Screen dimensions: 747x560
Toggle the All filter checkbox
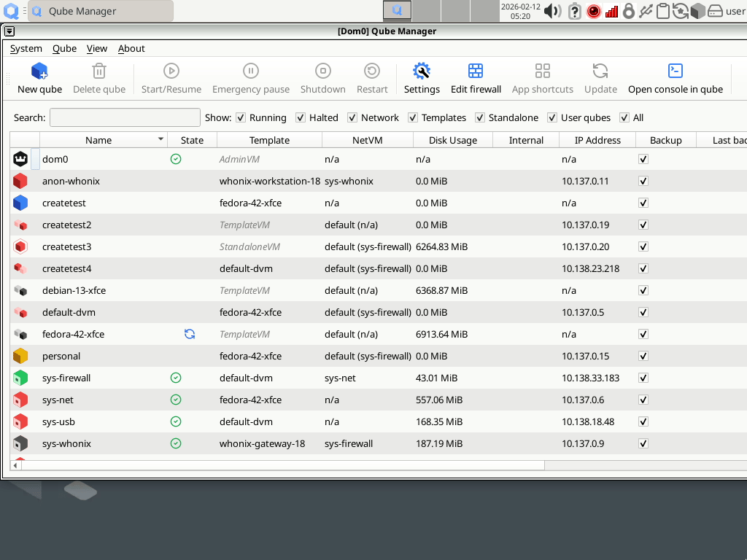[624, 117]
